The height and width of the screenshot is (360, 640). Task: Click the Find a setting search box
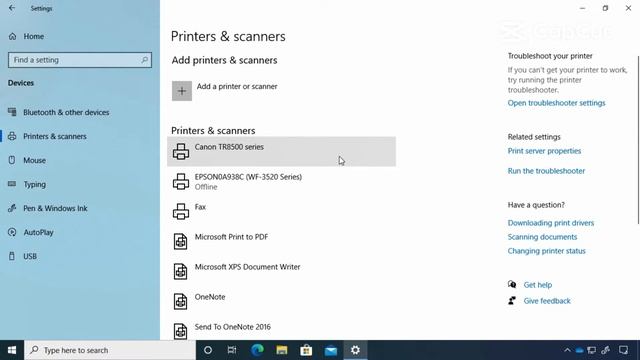80,60
